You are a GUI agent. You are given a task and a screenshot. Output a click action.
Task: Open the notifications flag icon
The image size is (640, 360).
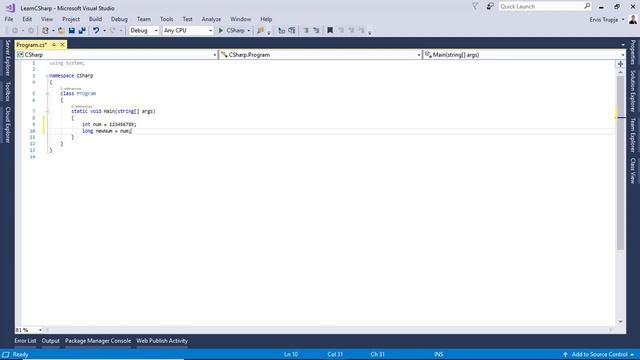click(475, 7)
